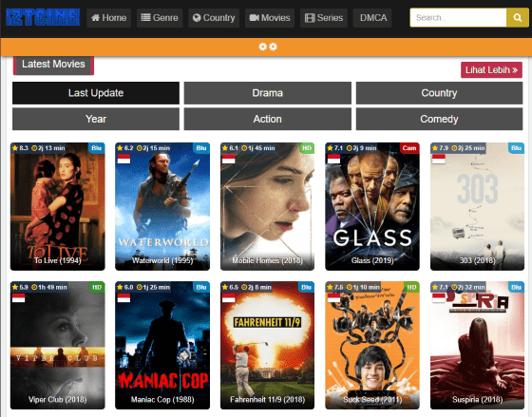The width and height of the screenshot is (532, 417).
Task: Click the 1h 49 min duration label
Action: 49,287
